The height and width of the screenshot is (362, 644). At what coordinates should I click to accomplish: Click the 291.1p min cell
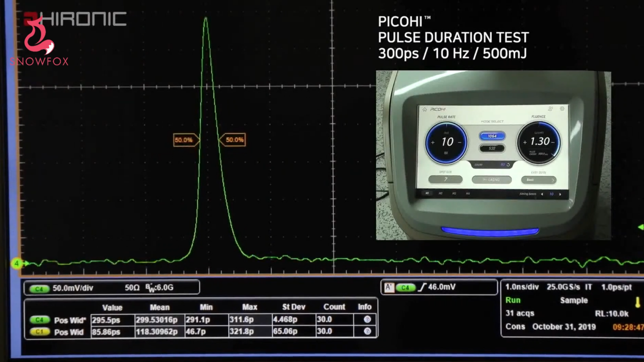tap(206, 320)
